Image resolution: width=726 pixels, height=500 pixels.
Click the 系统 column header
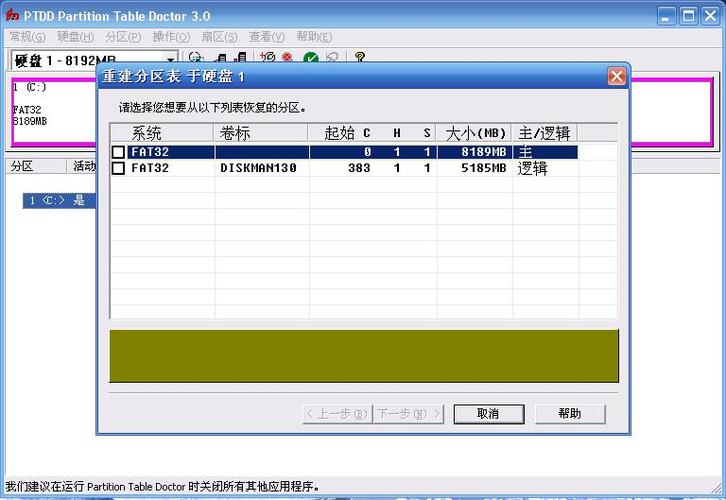[x=162, y=133]
